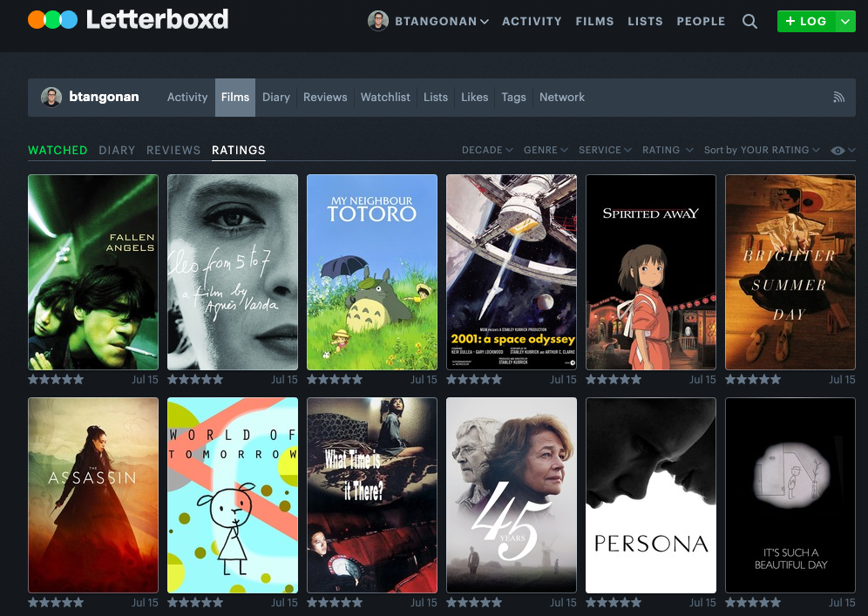Go to PEOPLE in the top navigation
Viewport: 868px width, 616px height.
tap(701, 22)
